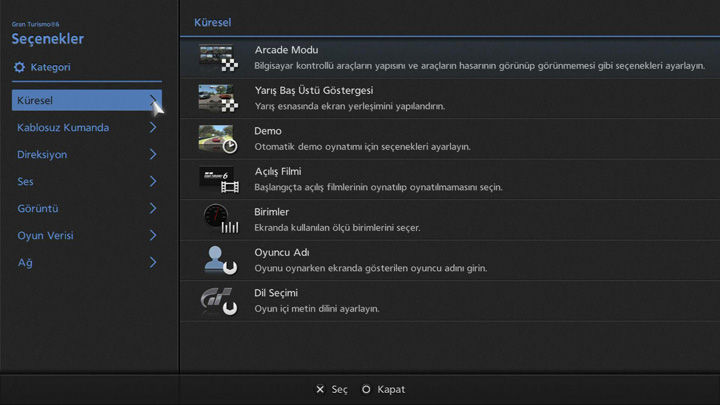The width and height of the screenshot is (720, 405).
Task: Open the Oyun Verisi category
Action: coord(45,236)
